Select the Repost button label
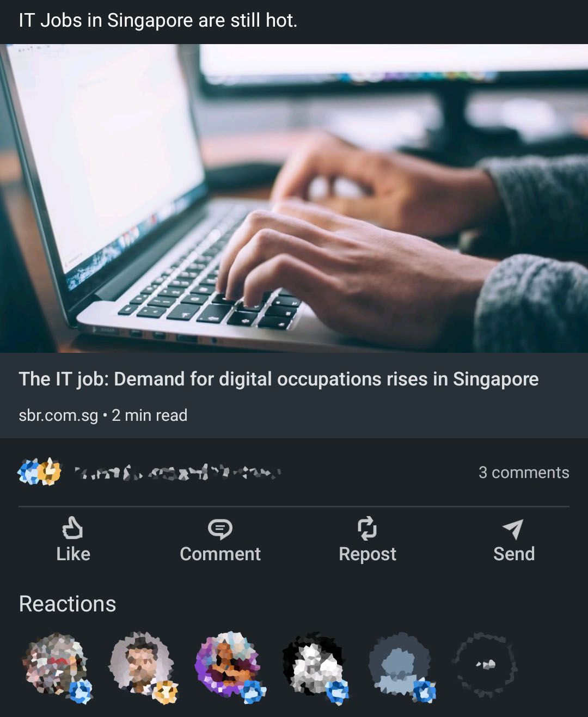This screenshot has height=717, width=588. (x=367, y=554)
